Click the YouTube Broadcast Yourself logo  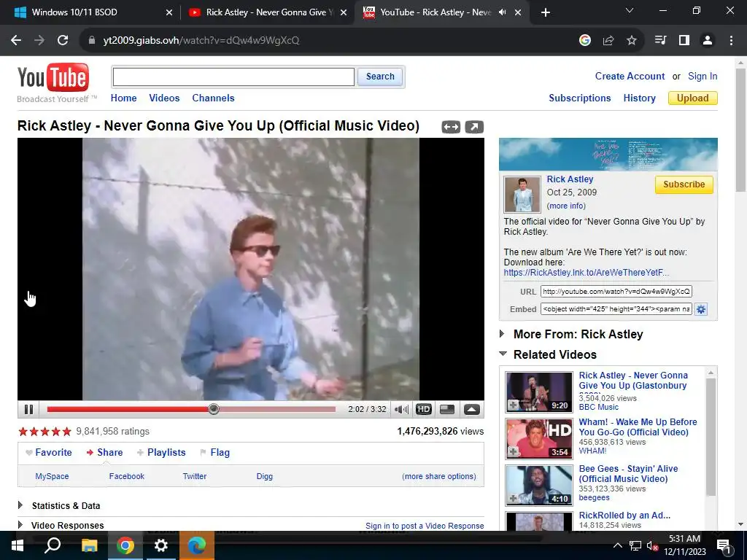pyautogui.click(x=53, y=83)
